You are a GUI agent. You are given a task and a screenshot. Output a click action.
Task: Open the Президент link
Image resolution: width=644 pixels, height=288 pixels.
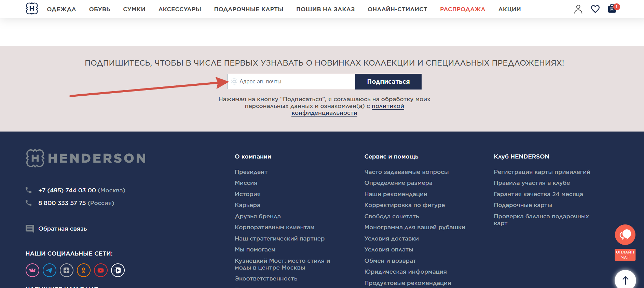(x=251, y=172)
